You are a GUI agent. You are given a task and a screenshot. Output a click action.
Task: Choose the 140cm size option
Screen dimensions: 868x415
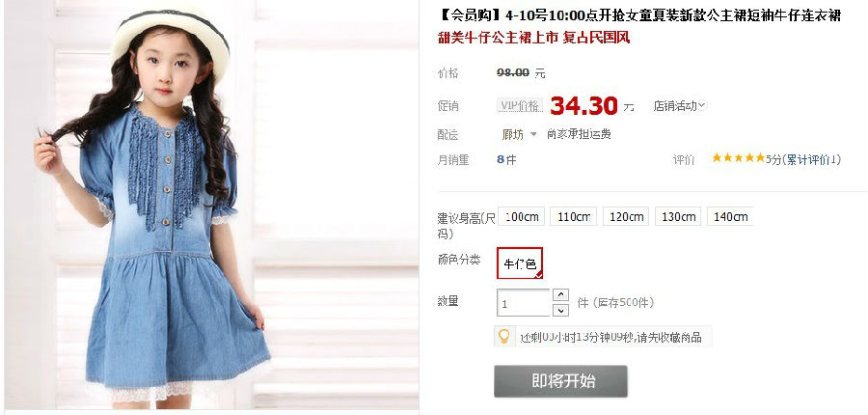730,216
